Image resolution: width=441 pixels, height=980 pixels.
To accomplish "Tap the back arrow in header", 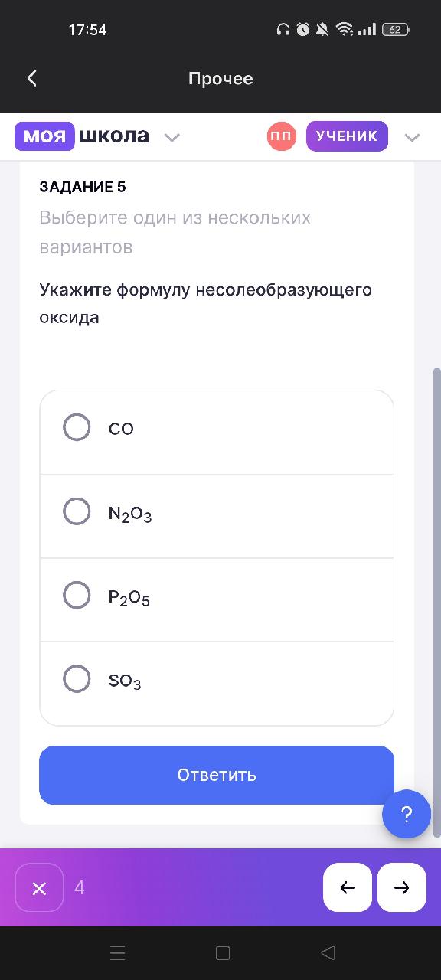I will (x=31, y=78).
